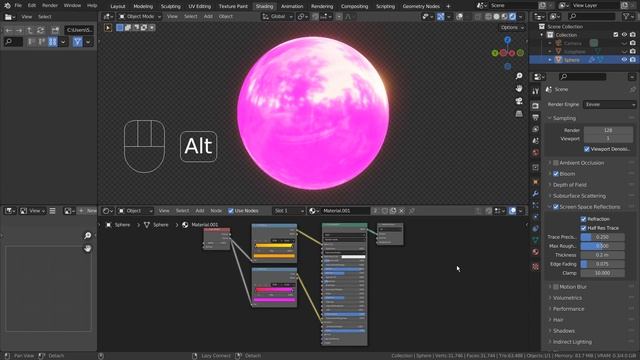
Task: Open the Modifiers properties tab (wrench)
Action: (536, 194)
